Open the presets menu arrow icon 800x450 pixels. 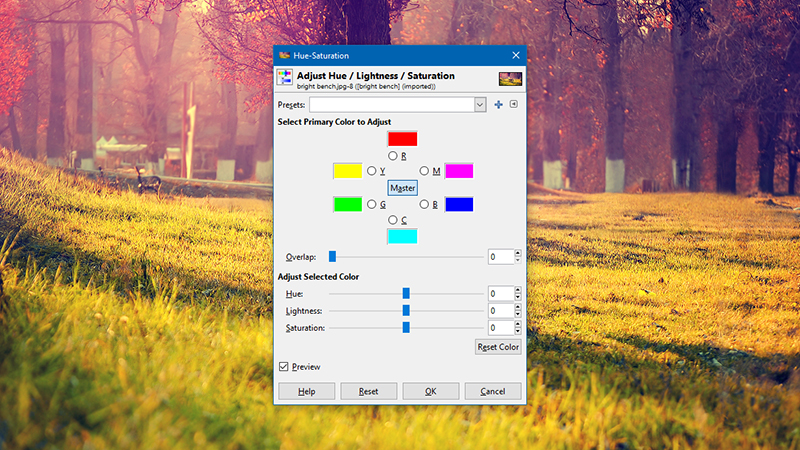(514, 104)
